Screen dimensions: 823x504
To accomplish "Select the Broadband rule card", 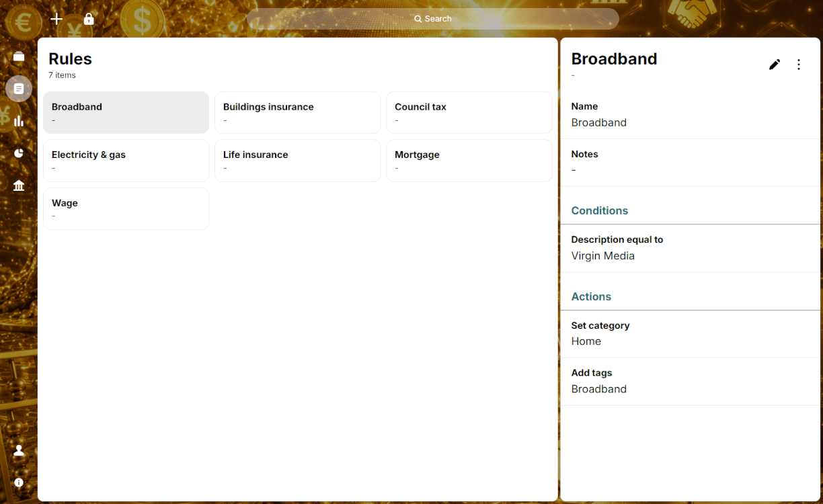I will 126,112.
